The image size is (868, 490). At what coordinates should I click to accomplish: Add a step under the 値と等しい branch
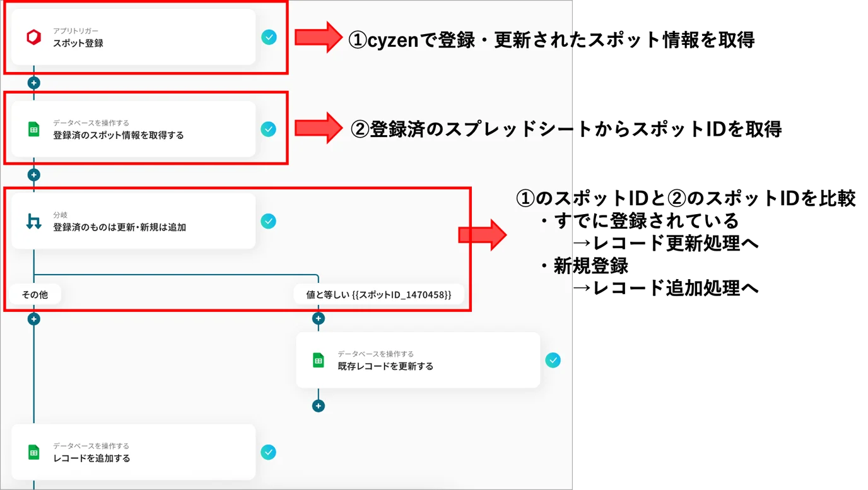[319, 319]
